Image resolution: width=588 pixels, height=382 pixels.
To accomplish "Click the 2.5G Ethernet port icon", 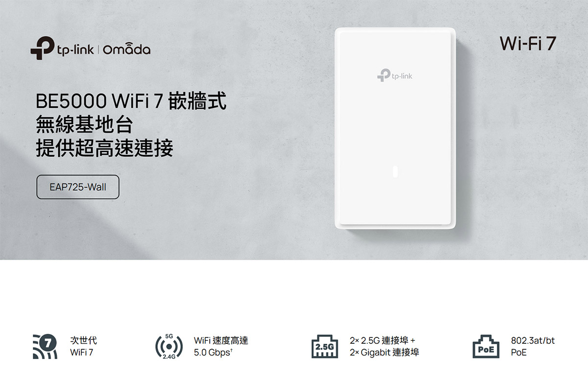I will [325, 347].
